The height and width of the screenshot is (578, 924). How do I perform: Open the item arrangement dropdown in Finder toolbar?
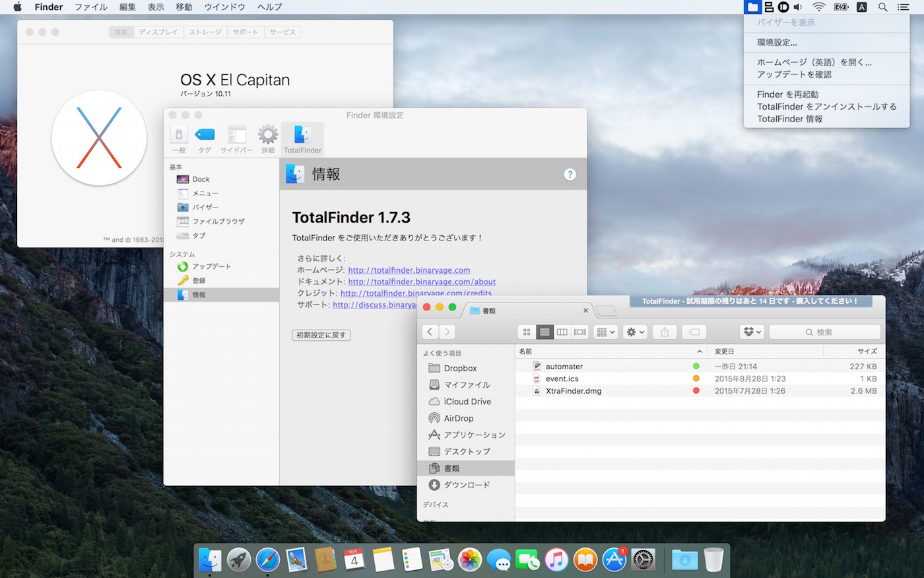point(606,332)
